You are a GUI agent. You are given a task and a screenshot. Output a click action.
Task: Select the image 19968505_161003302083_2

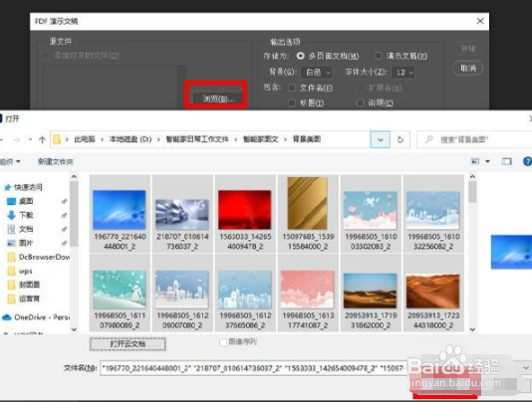click(x=371, y=214)
